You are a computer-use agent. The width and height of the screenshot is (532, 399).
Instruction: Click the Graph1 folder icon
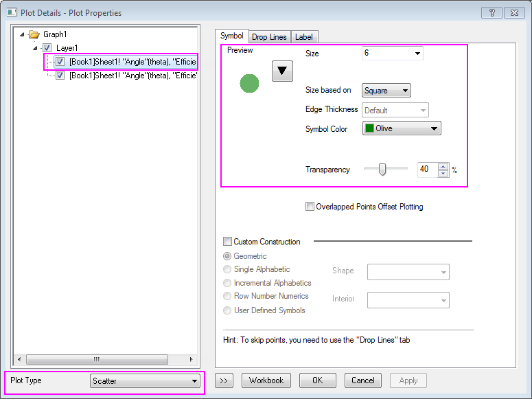click(x=35, y=34)
